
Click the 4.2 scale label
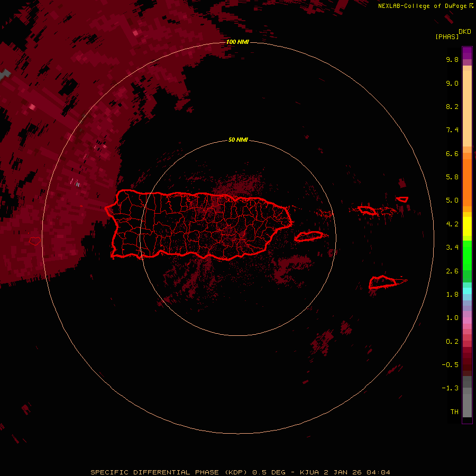click(x=452, y=224)
